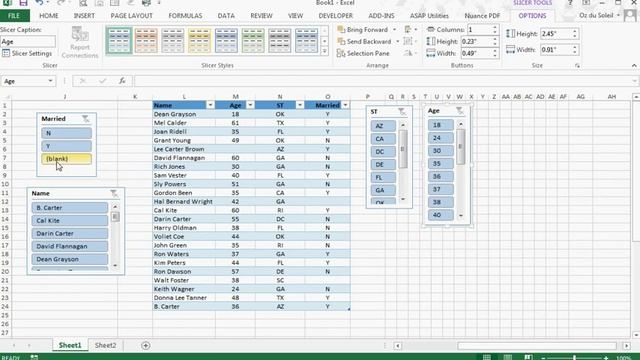Screen dimensions: 640x360
Task: Toggle David Flannagan in Name slicer
Action: click(70, 246)
